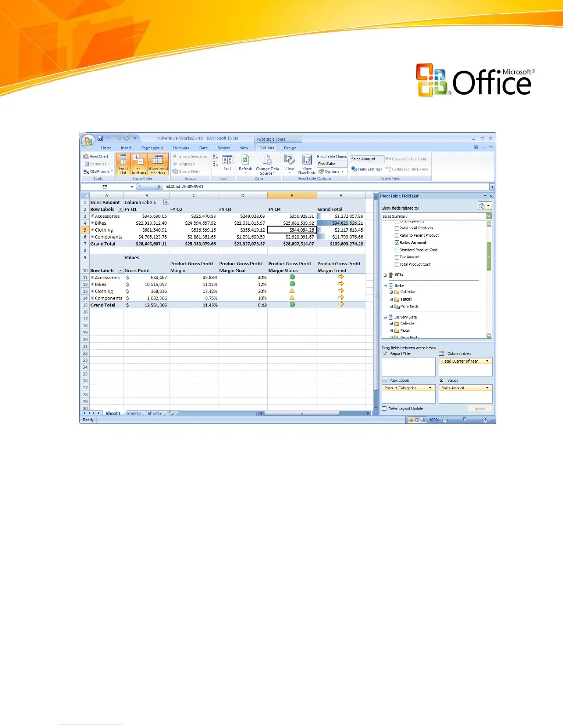Select the Sheet2 tab
The image size is (563, 728).
coord(134,414)
